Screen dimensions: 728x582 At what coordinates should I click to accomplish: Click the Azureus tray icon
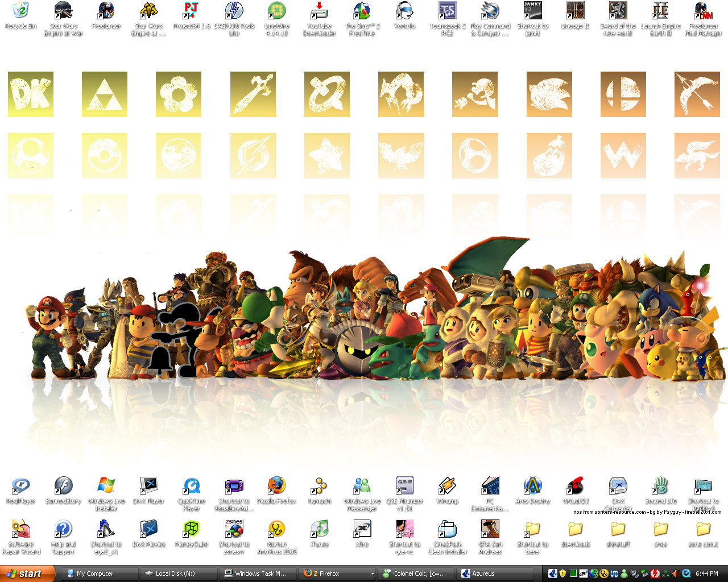[x=552, y=573]
